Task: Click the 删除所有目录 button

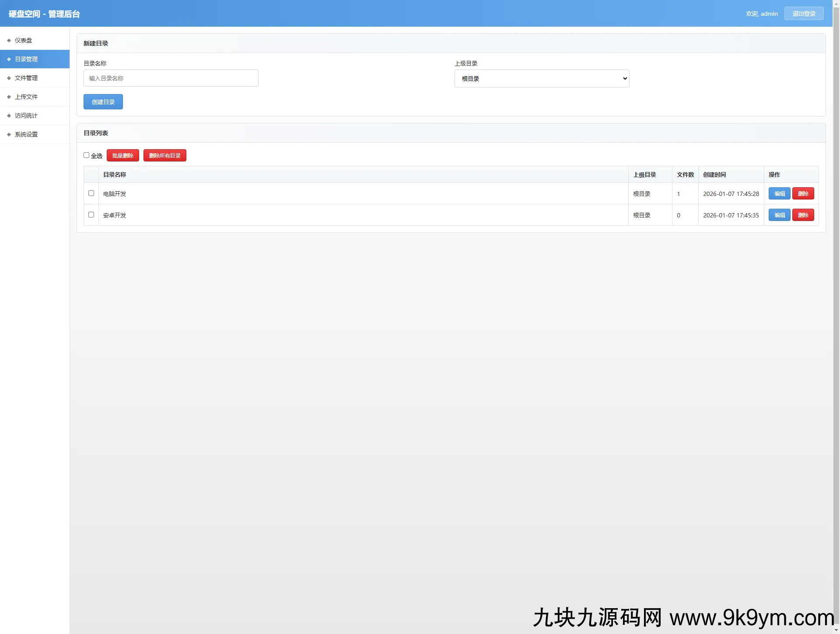Action: pos(164,155)
